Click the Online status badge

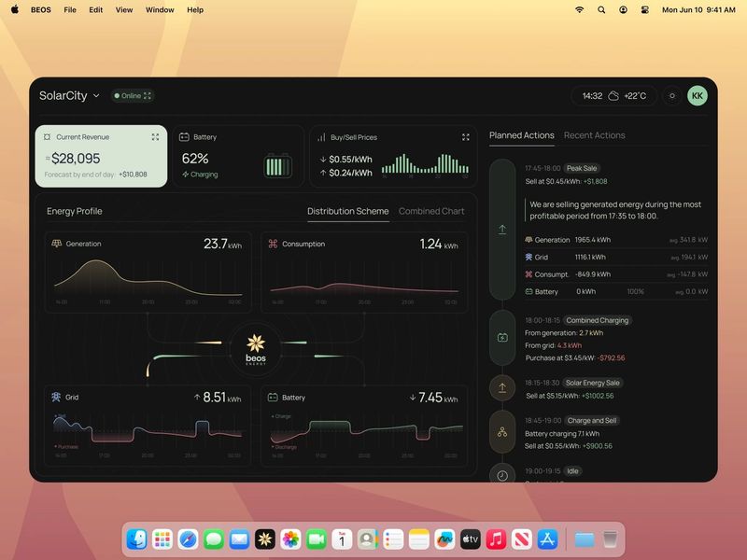point(133,96)
